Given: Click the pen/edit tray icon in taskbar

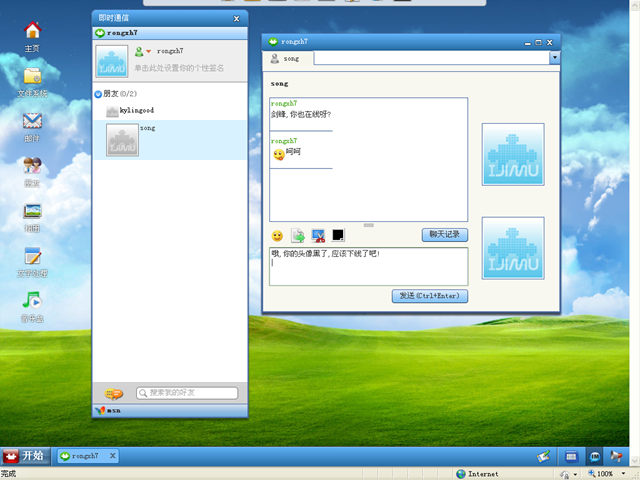Looking at the screenshot, I should click(543, 456).
